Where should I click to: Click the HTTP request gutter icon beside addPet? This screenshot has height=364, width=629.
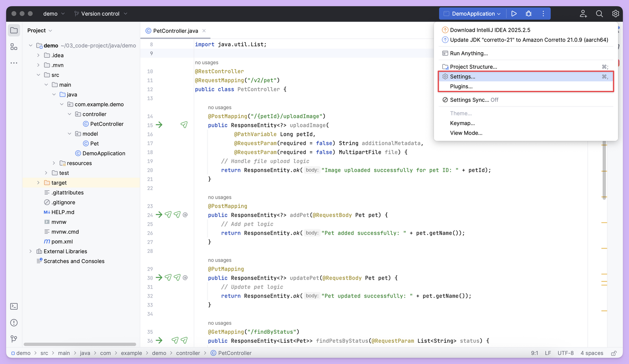click(x=168, y=215)
